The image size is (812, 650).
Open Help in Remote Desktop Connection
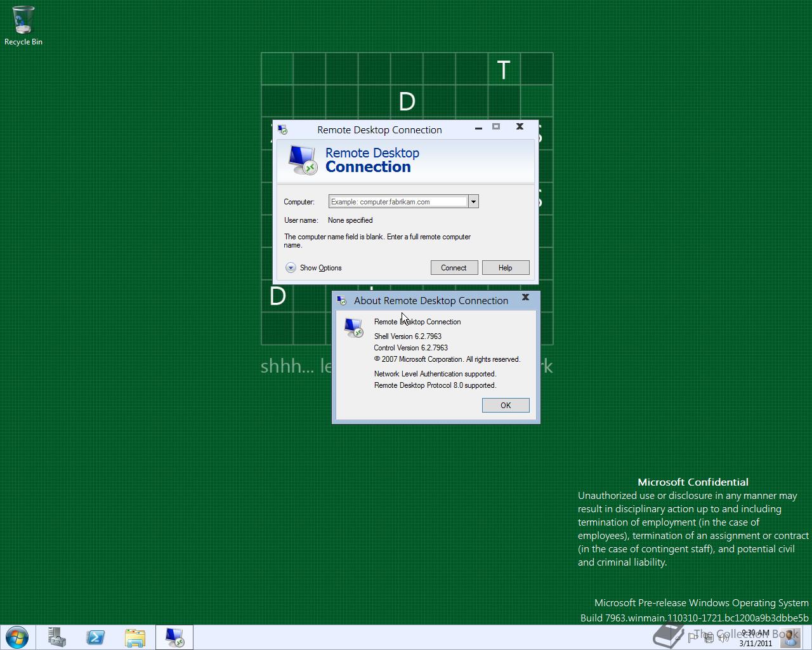tap(505, 268)
